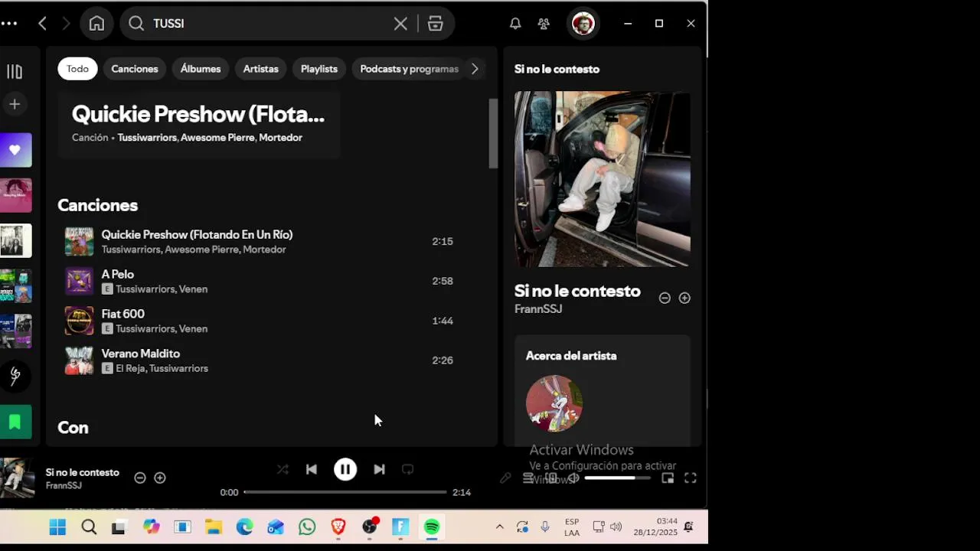The width and height of the screenshot is (980, 551).
Task: Seek on the song progress bar
Action: 345,492
